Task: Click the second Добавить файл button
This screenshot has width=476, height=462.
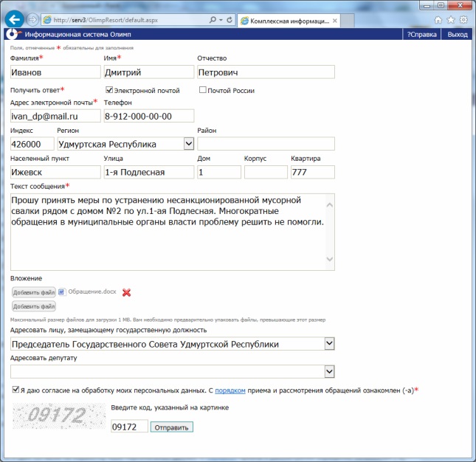Action: tap(34, 306)
